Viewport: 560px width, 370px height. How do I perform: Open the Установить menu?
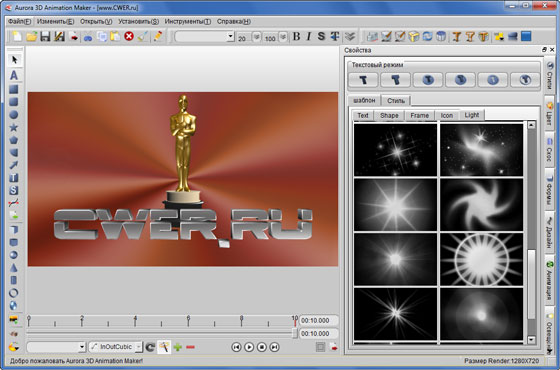point(139,21)
